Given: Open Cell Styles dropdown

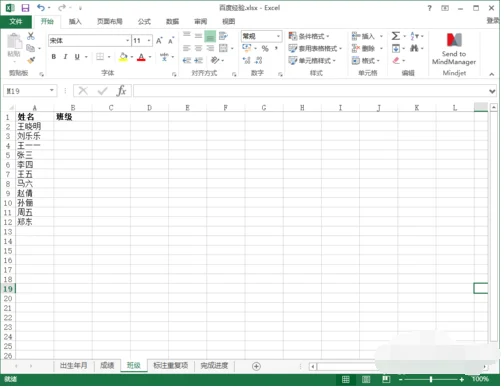Looking at the screenshot, I should pyautogui.click(x=312, y=61).
